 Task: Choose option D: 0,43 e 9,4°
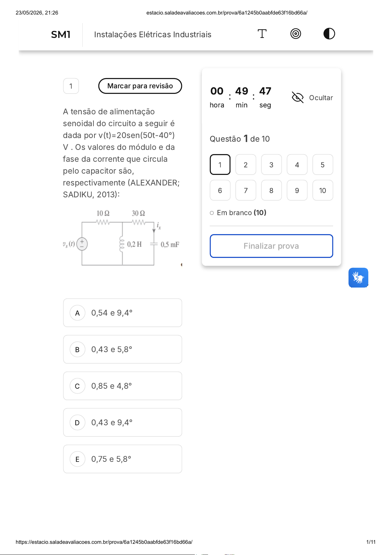pos(122,423)
